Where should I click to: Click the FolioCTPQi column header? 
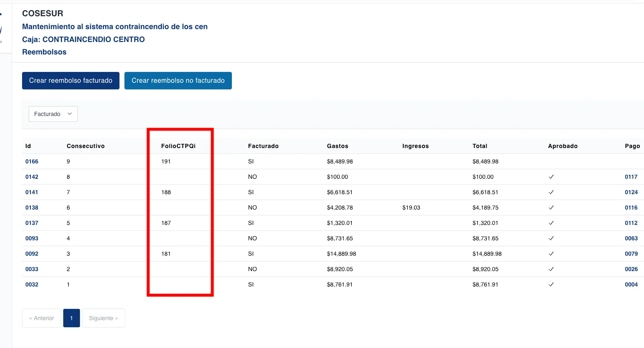click(x=178, y=146)
